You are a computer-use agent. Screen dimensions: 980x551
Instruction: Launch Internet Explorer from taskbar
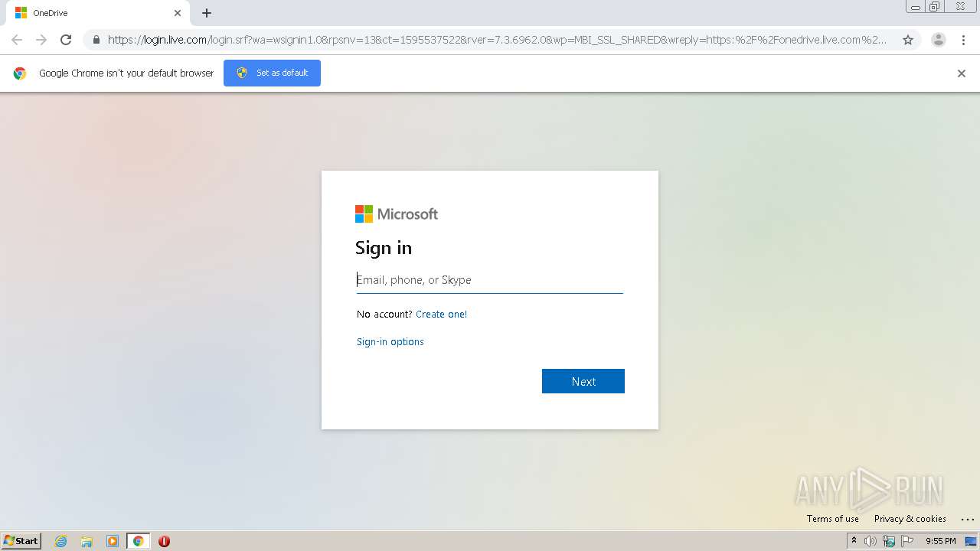pos(61,541)
